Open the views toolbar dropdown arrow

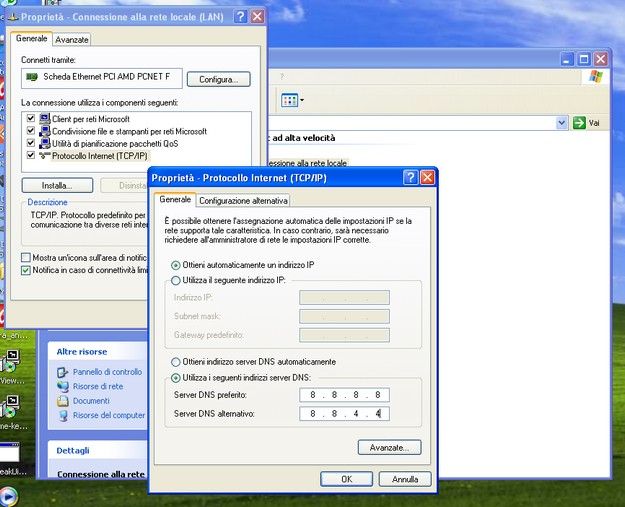[302, 100]
